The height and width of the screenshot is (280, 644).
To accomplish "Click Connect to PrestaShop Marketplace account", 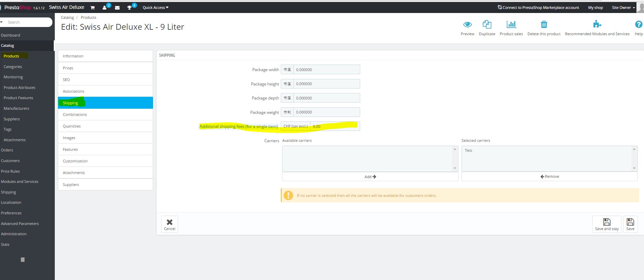I will [x=538, y=8].
